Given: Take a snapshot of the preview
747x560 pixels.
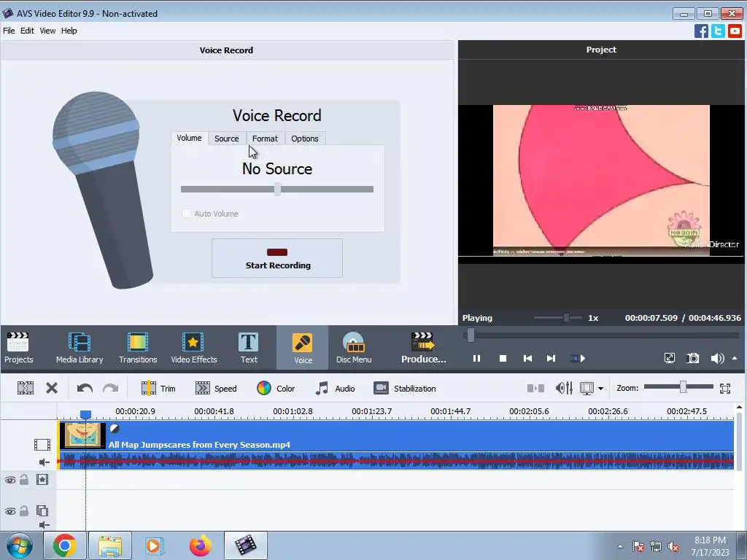Looking at the screenshot, I should (x=693, y=358).
